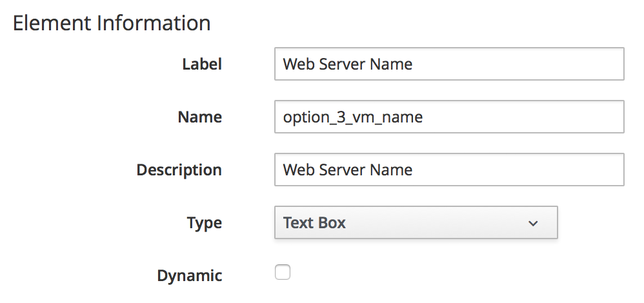Focus the Label input field
The image size is (644, 303).
tap(448, 64)
